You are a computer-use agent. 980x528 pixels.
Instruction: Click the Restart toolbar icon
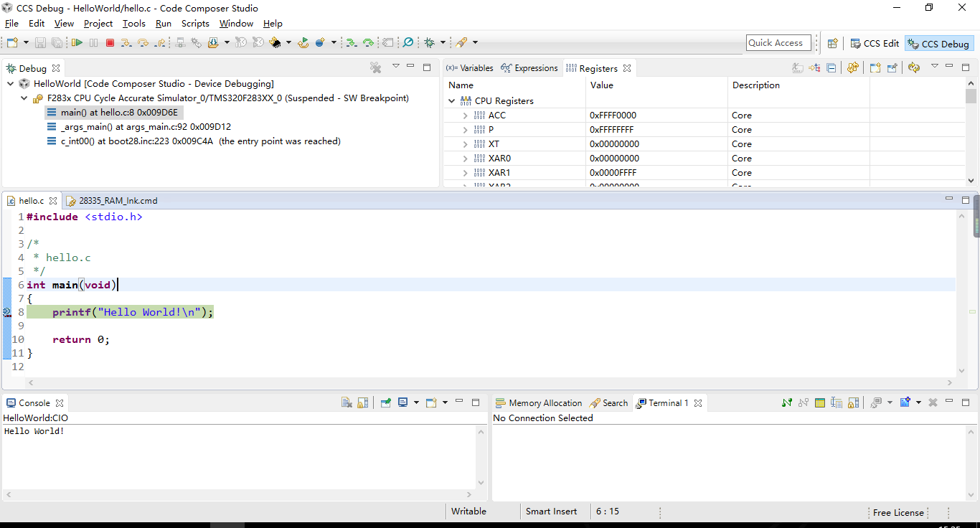tap(303, 43)
